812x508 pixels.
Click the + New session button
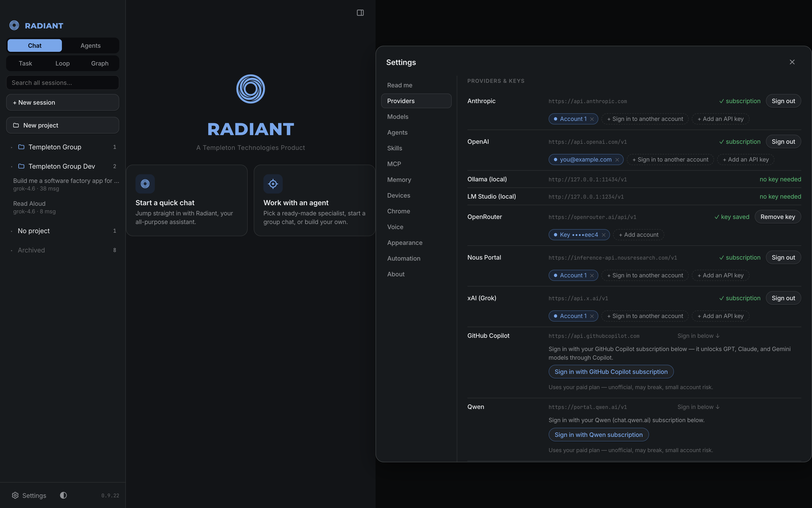click(x=62, y=102)
